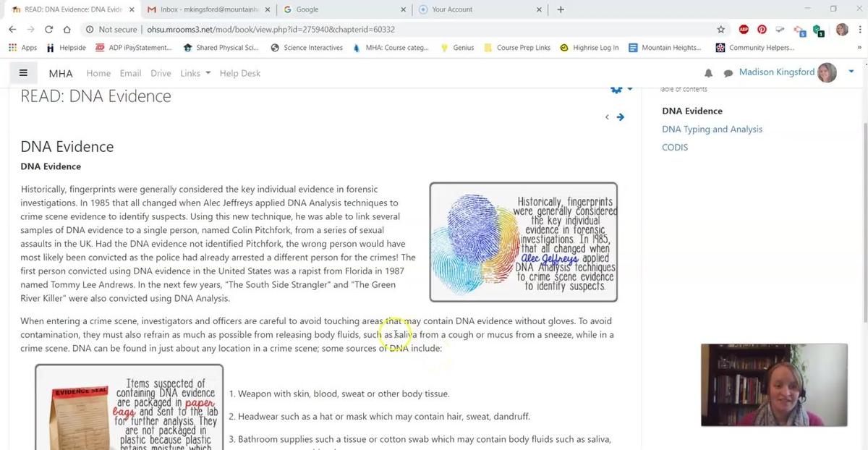Screen dimensions: 868x450
Task: Click the Not secure site info indicator
Action: [111, 30]
